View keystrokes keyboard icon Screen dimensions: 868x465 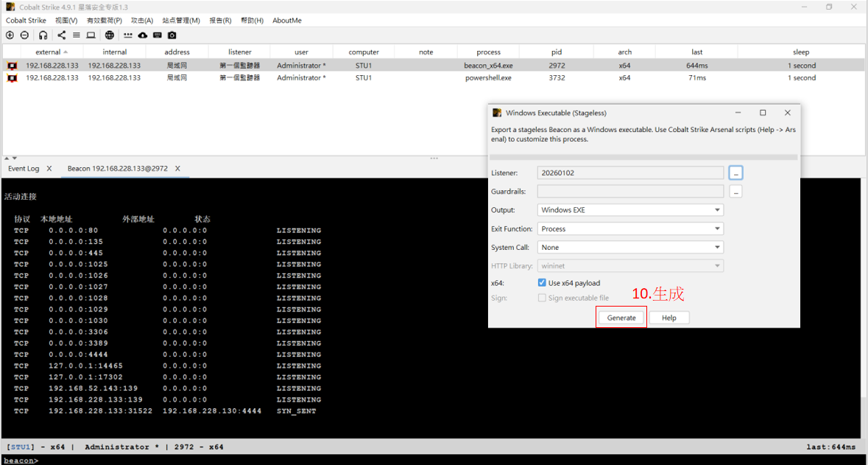point(158,35)
